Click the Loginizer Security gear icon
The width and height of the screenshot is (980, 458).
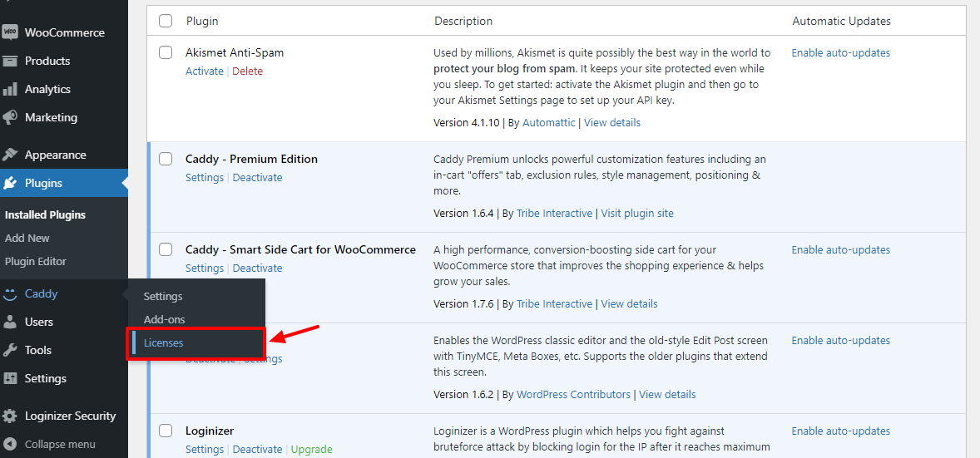(x=10, y=416)
